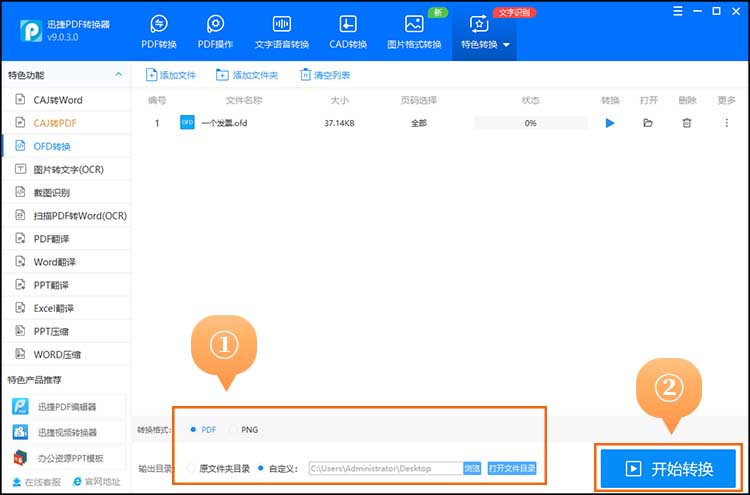Image resolution: width=750 pixels, height=495 pixels.
Task: Delete 一个发票.ofd with trash icon
Action: (x=687, y=123)
